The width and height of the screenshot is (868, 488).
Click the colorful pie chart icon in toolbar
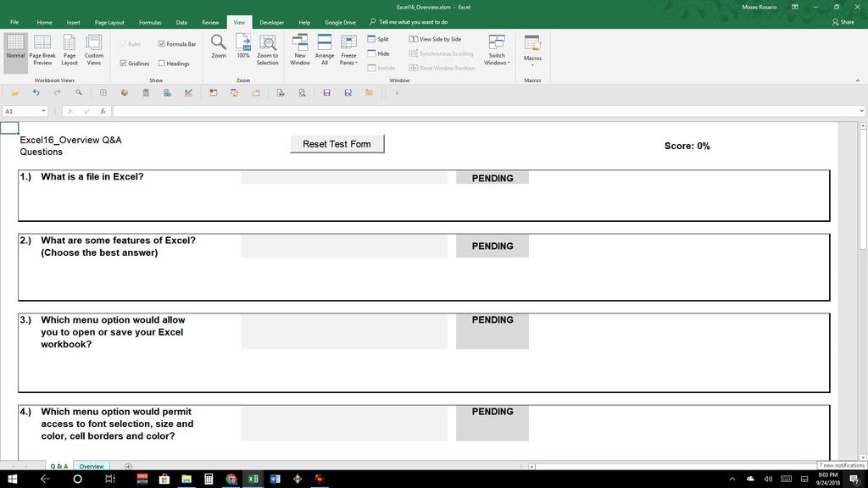[125, 93]
